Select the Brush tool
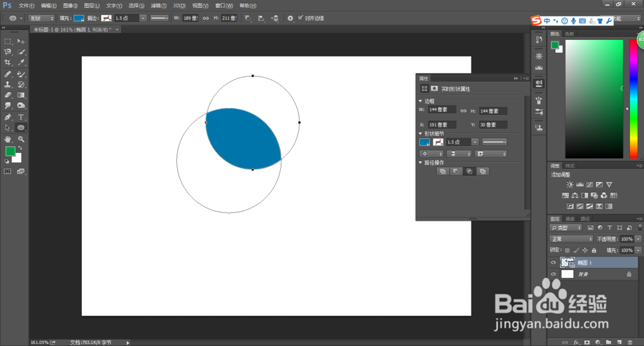The height and width of the screenshot is (346, 644). pos(21,74)
